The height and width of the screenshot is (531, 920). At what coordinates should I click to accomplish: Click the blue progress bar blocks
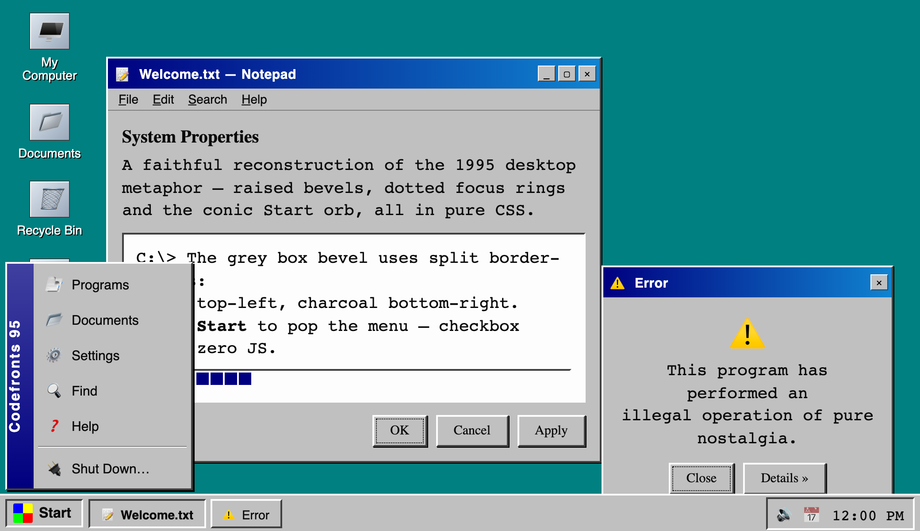point(224,379)
